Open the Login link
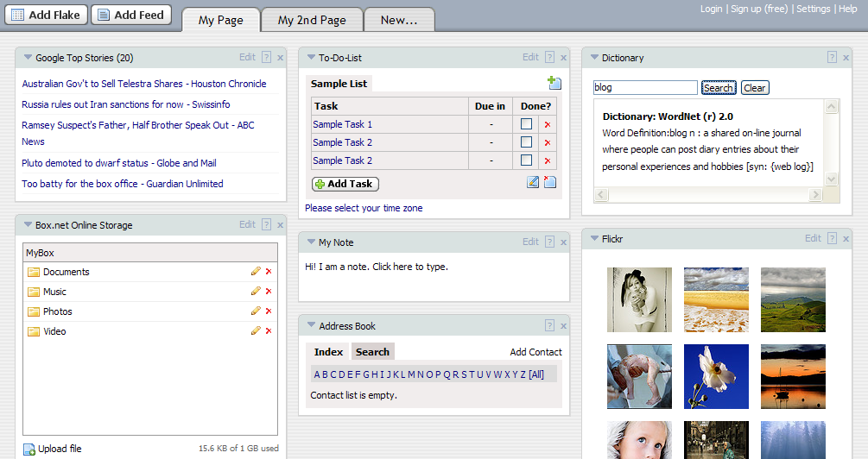 (711, 9)
